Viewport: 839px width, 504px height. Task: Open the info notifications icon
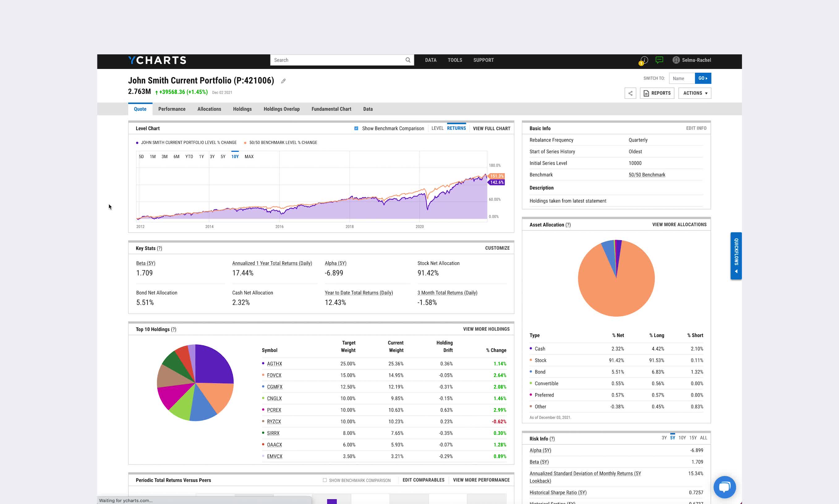[644, 60]
